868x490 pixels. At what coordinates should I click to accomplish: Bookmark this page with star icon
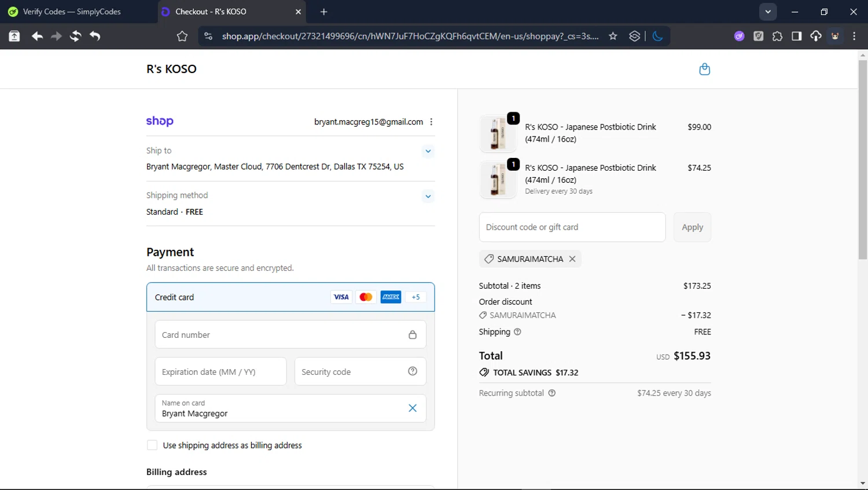(613, 36)
